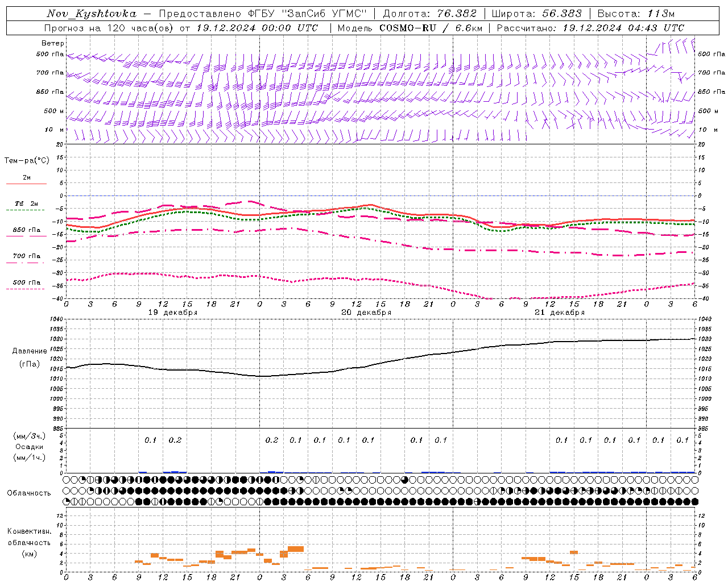
Task: Click the '(гПа)' unit under Давление
Action: tap(30, 364)
